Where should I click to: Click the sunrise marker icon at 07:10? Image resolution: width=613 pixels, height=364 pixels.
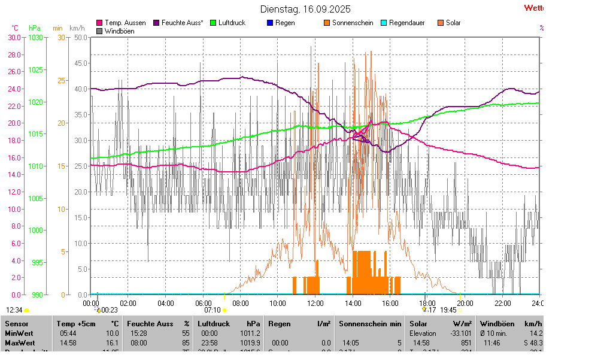pyautogui.click(x=224, y=310)
